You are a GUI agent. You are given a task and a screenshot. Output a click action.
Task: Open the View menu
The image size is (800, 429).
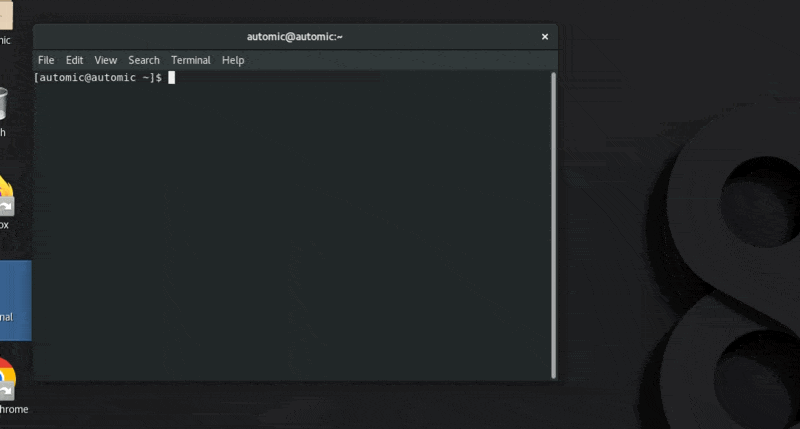(106, 60)
